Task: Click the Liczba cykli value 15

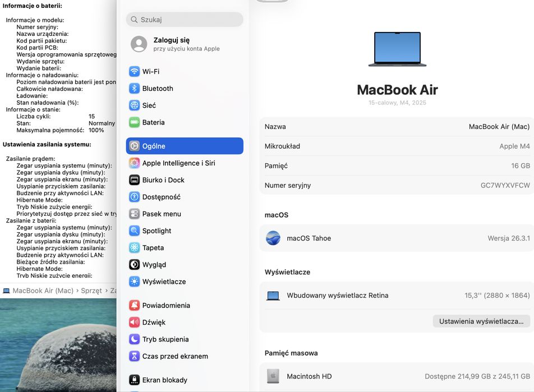Action: point(91,117)
